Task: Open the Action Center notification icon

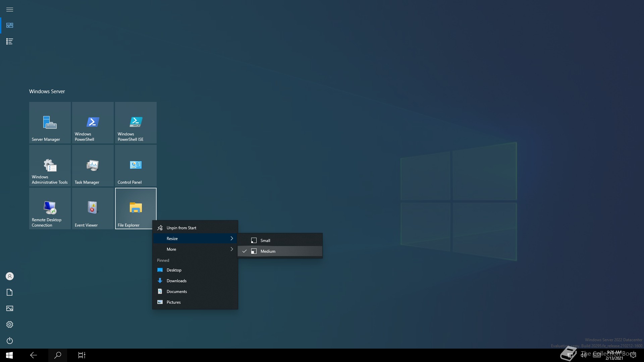Action: point(633,355)
